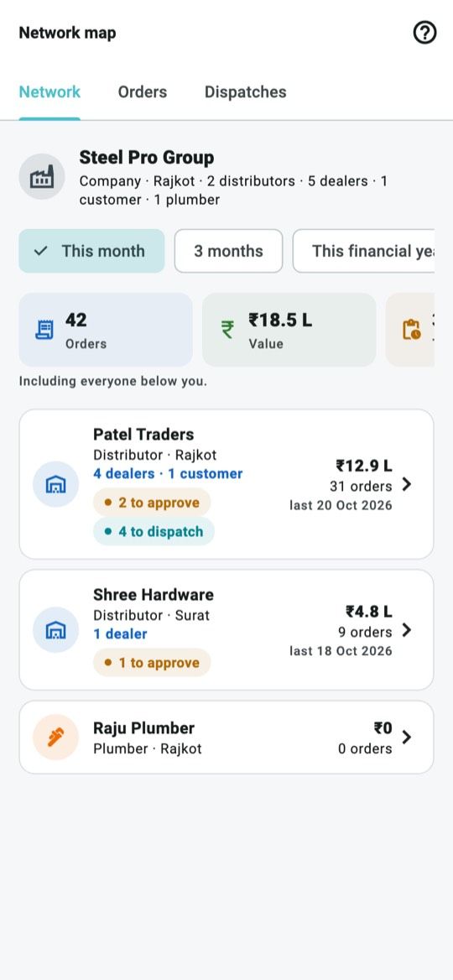Viewport: 453px width, 980px height.
Task: Expand Shree Hardware with chevron arrow
Action: click(407, 630)
